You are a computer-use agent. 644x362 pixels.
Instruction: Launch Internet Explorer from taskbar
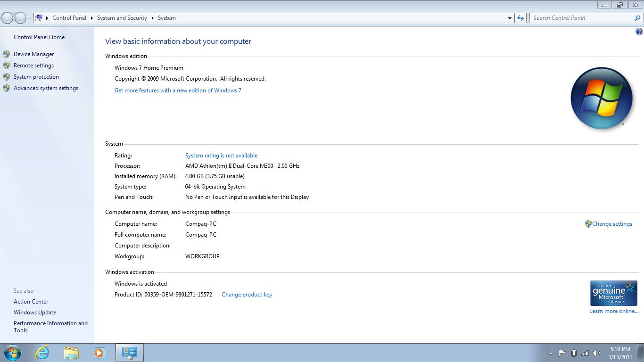[x=42, y=353]
